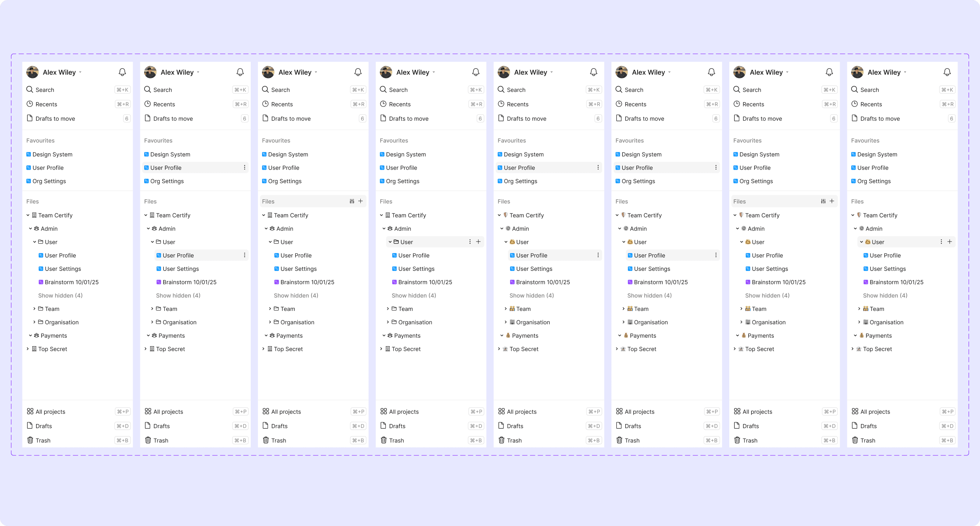Screen dimensions: 980x526
Task: Click the Drafts page icon in seventh sidebar's bottom section
Action: 737,426
